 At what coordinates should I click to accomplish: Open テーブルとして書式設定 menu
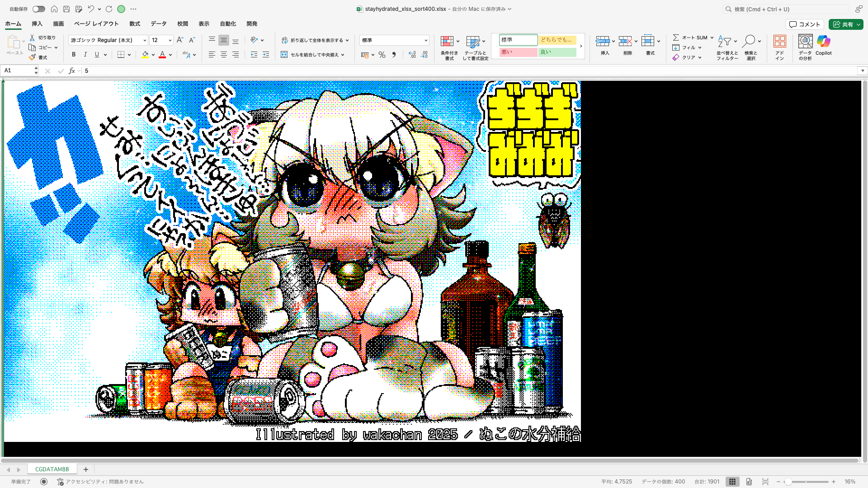[x=476, y=48]
